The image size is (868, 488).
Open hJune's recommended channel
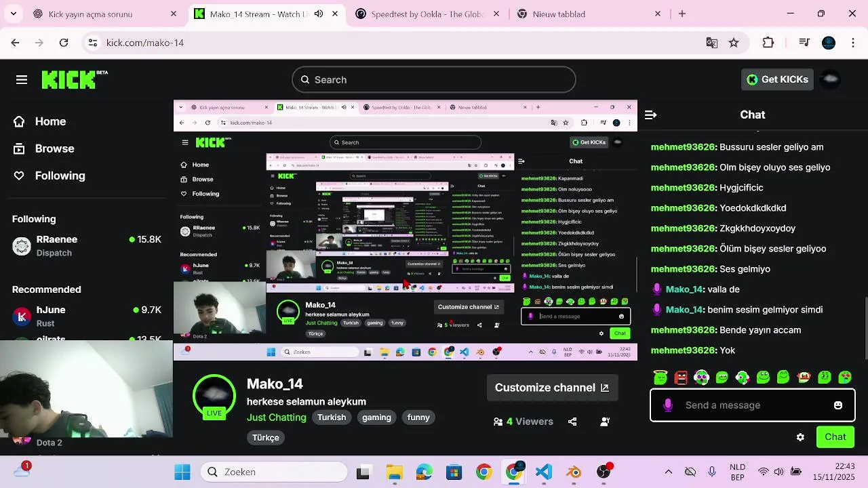(x=87, y=317)
